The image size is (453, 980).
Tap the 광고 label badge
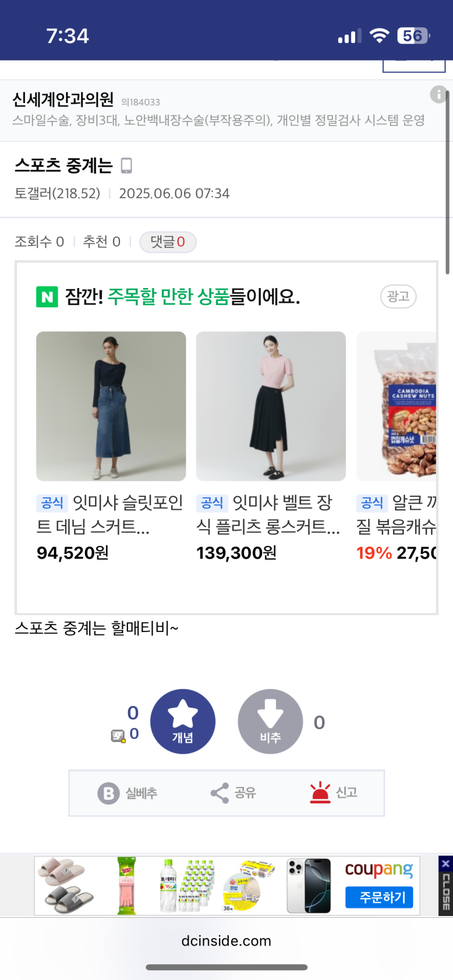[x=398, y=296]
